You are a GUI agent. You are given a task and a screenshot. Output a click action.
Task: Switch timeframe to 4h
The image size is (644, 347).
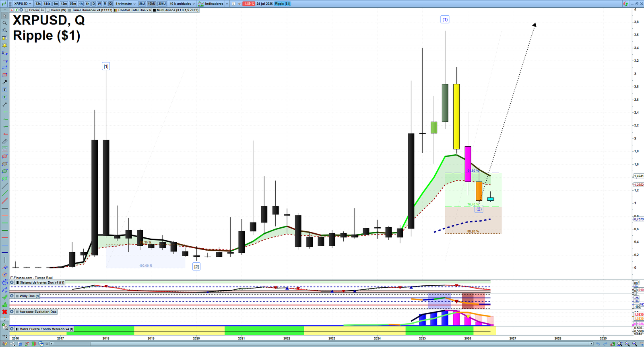(87, 4)
